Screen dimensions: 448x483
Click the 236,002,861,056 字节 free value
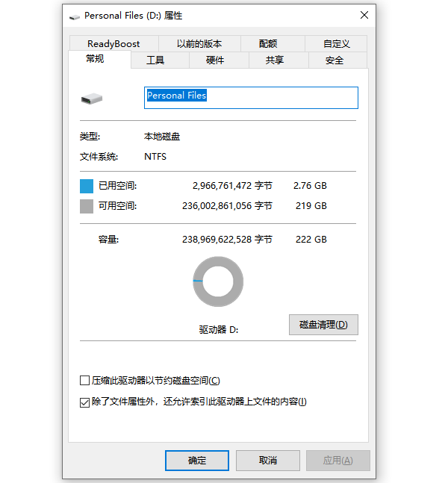pos(227,206)
